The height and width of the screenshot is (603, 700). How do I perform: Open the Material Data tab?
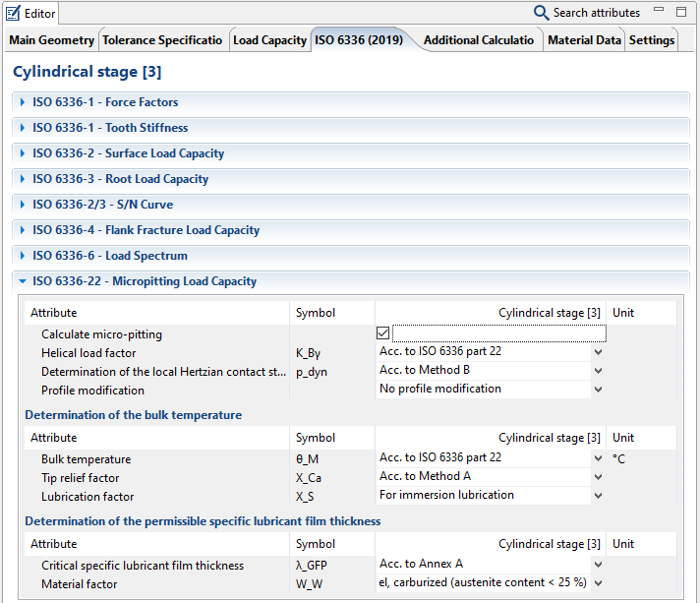[584, 40]
